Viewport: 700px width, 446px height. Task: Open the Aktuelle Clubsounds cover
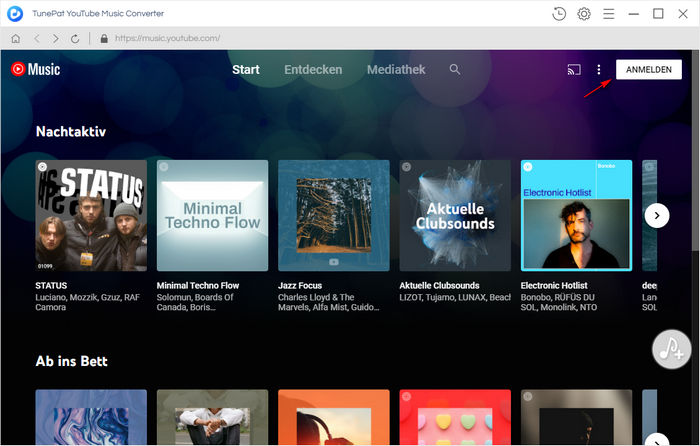pyautogui.click(x=455, y=215)
